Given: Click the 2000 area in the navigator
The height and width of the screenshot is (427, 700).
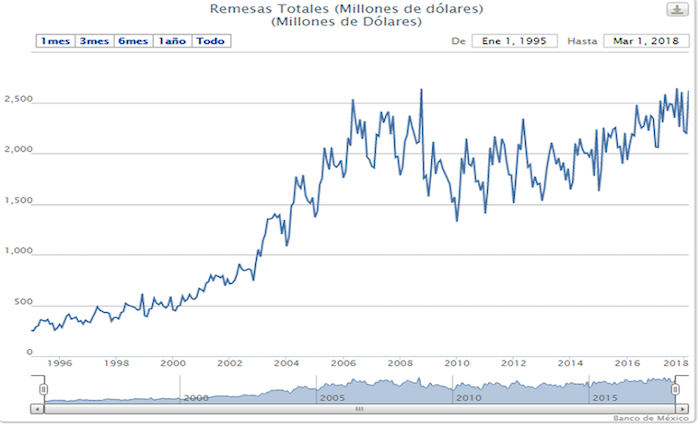Looking at the screenshot, I should (x=196, y=396).
